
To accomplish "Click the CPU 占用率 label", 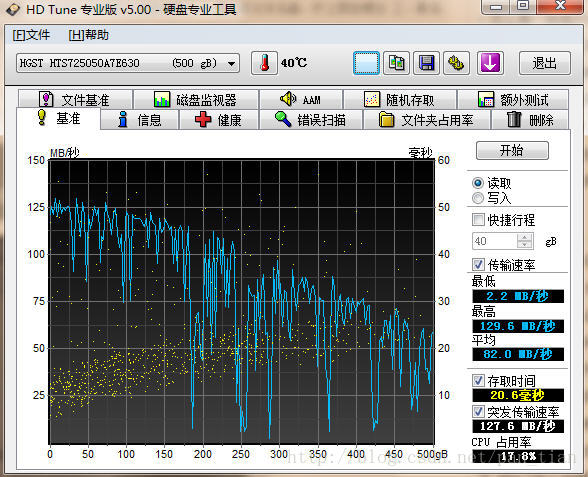I will click(x=501, y=442).
